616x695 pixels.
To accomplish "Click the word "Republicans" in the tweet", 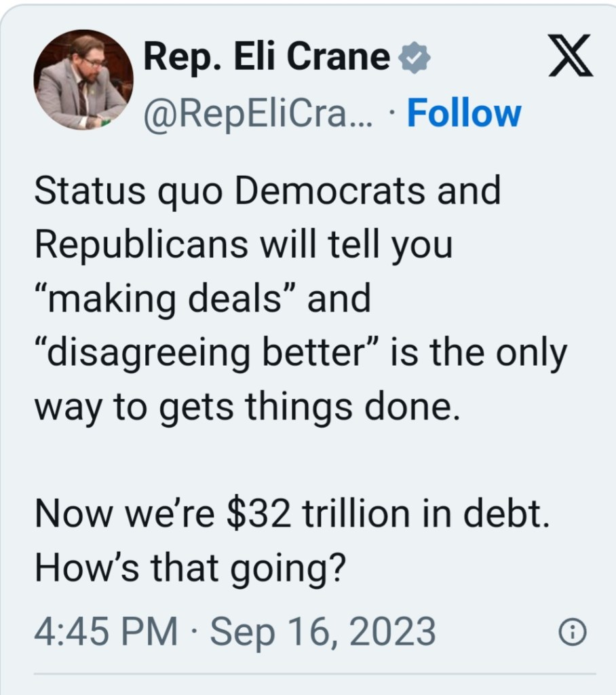I will 141,244.
